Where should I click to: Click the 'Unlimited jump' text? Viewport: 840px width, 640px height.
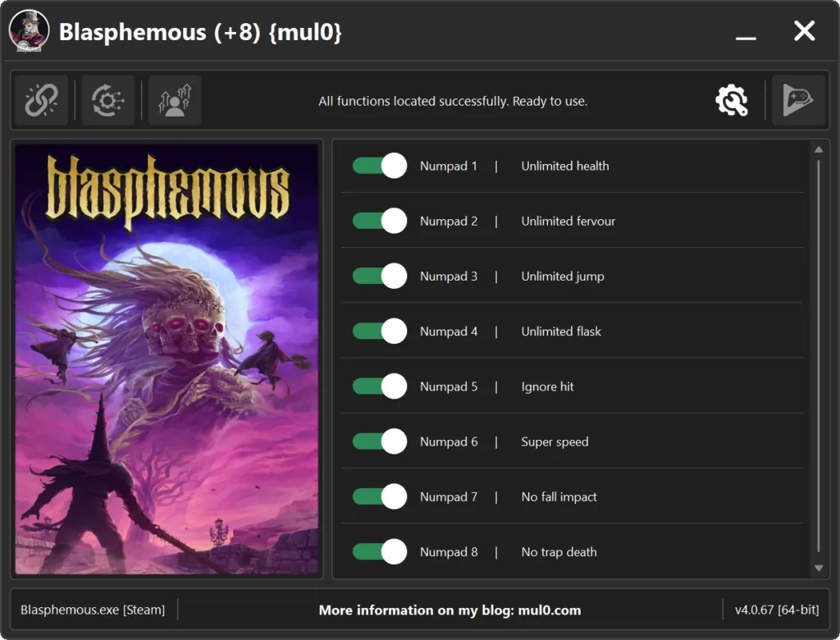[x=563, y=277]
